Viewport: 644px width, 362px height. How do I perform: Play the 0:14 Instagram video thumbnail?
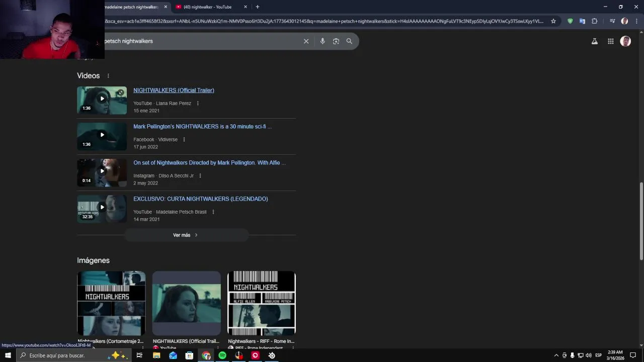102,172
